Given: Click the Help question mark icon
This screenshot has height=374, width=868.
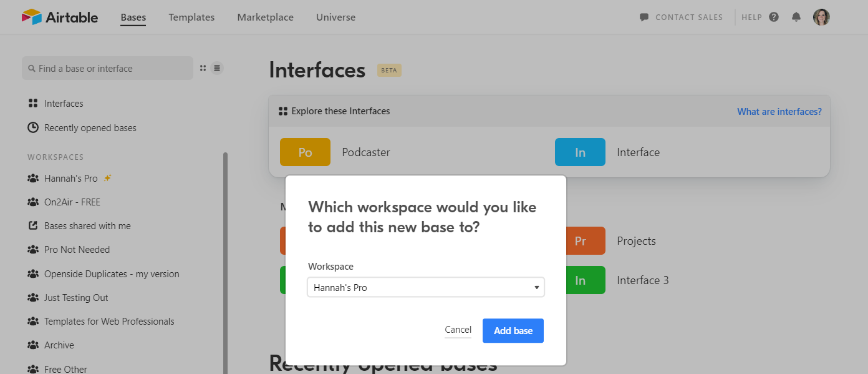Looking at the screenshot, I should pos(774,17).
